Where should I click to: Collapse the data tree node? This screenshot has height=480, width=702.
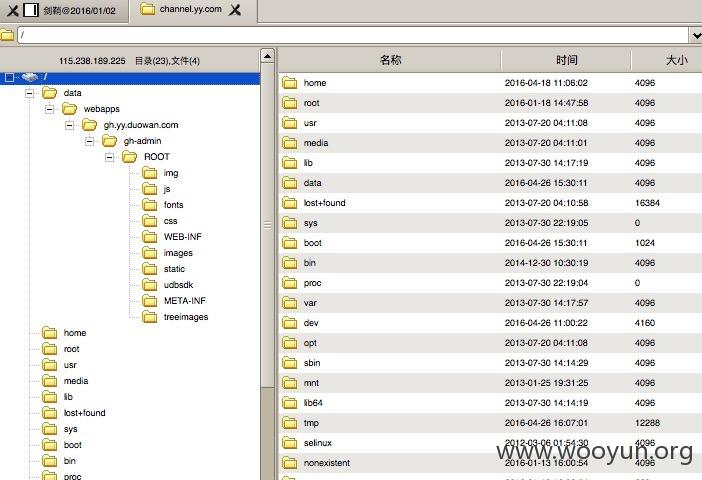click(30, 93)
